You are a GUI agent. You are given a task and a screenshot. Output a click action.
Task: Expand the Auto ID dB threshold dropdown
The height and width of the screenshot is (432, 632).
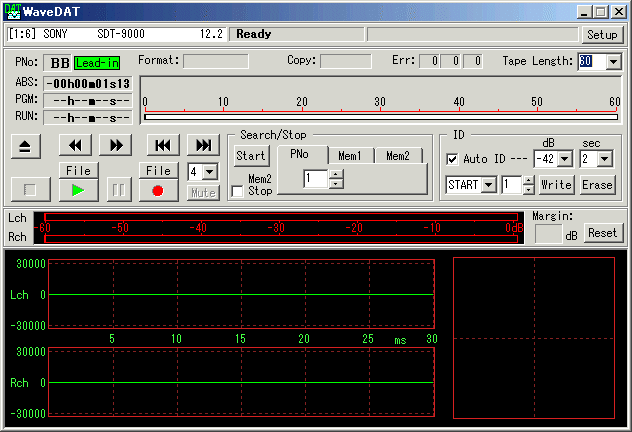pos(565,159)
